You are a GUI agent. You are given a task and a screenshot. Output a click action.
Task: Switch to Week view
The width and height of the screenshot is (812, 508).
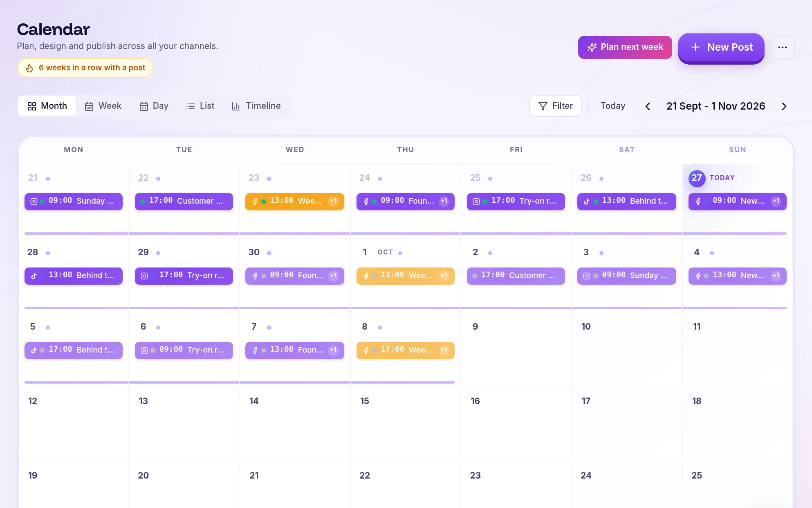(103, 106)
